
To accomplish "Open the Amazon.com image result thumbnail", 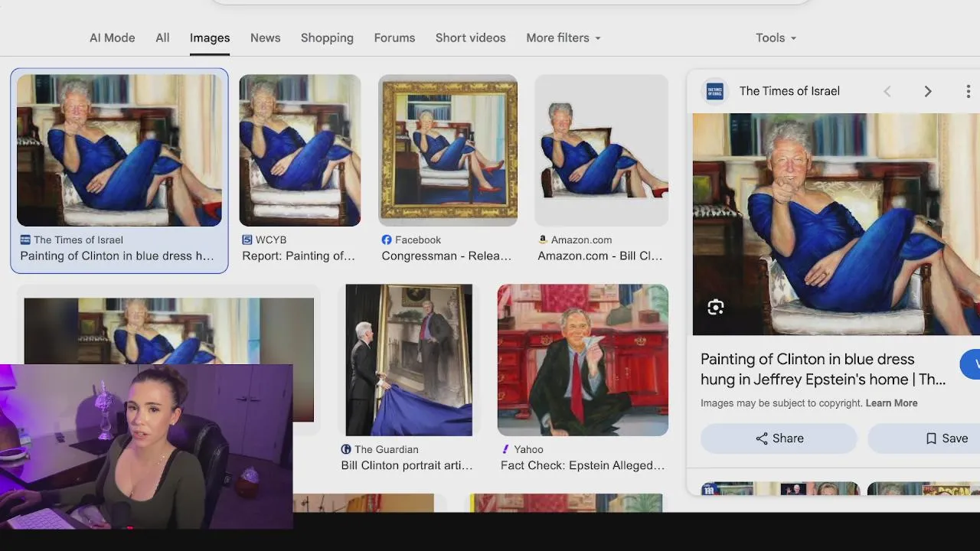I will (601, 150).
